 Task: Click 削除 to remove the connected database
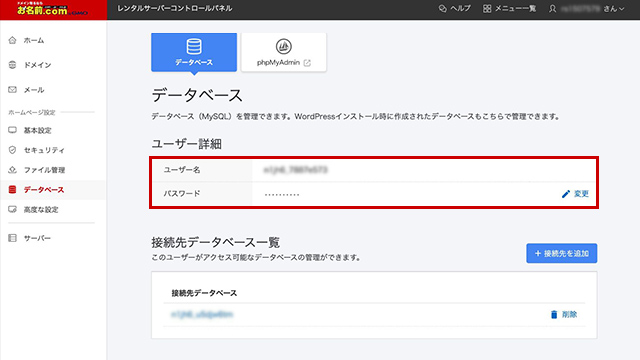(569, 314)
